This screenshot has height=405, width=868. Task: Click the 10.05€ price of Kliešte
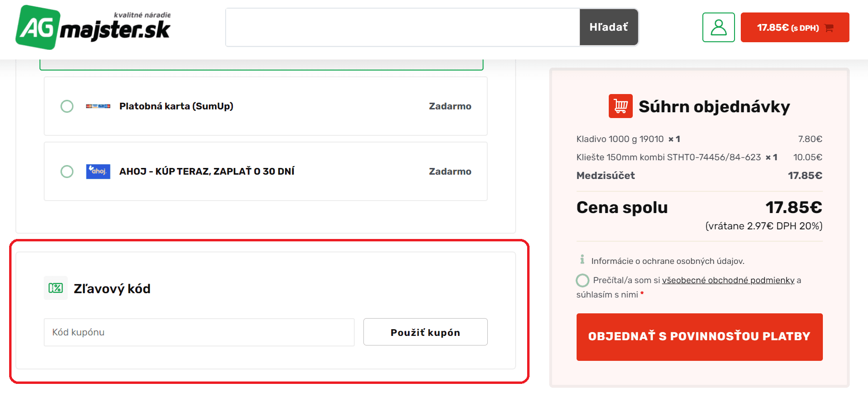[808, 157]
